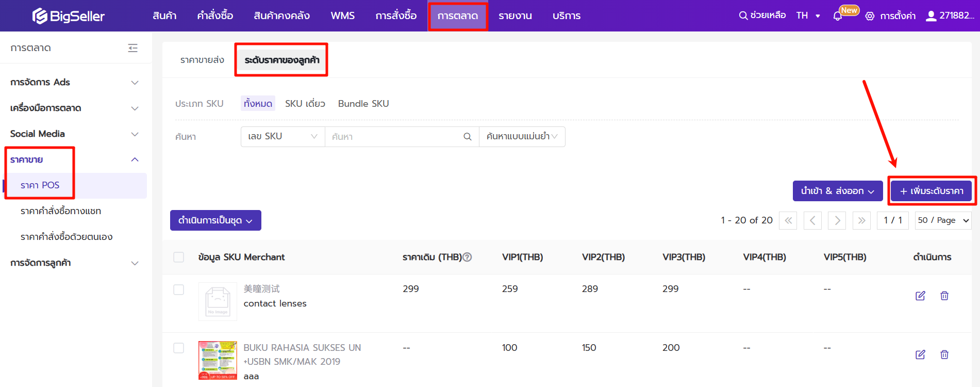This screenshot has width=980, height=387.
Task: Delete the BUKU RAHASIA row with trash icon
Action: click(944, 354)
